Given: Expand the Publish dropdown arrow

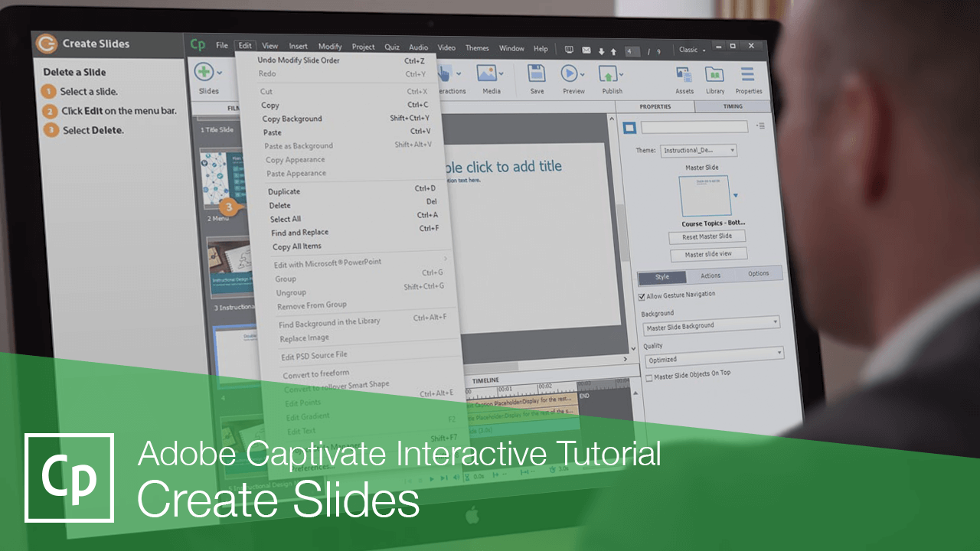Looking at the screenshot, I should 621,75.
